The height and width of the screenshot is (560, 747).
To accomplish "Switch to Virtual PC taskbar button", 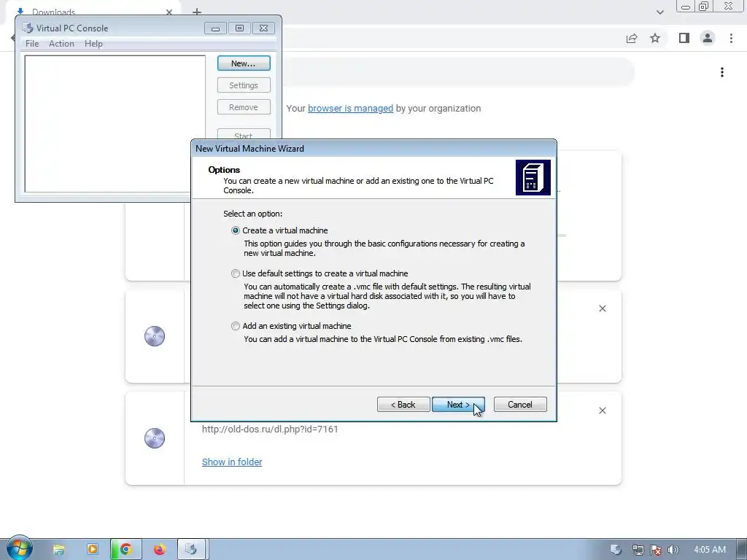I will 192,550.
